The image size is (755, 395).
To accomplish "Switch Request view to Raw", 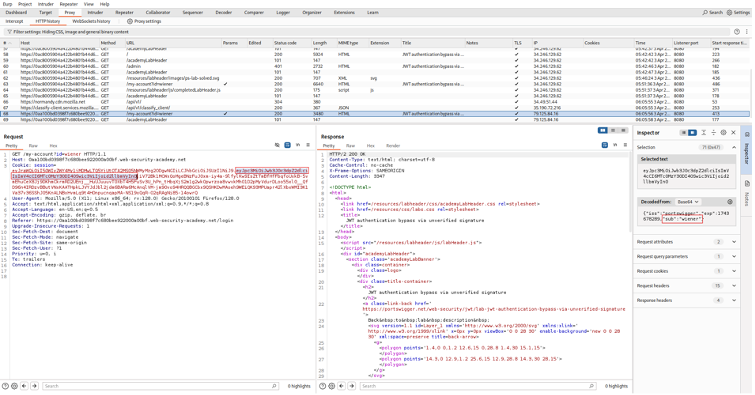I will point(33,145).
